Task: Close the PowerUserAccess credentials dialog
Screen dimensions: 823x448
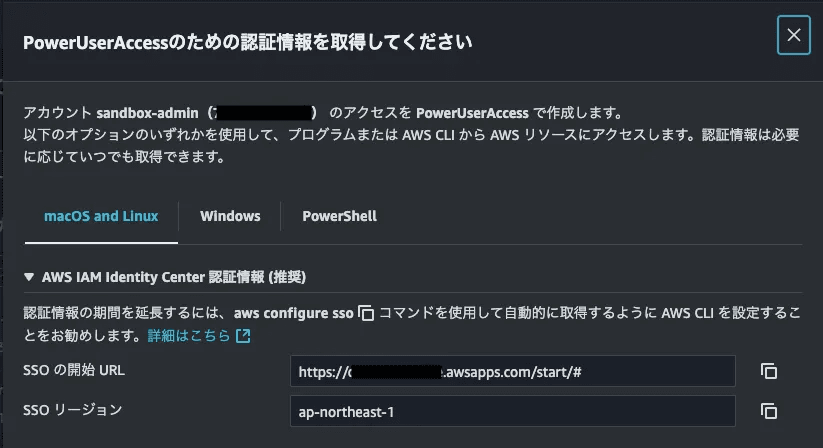Action: click(793, 36)
